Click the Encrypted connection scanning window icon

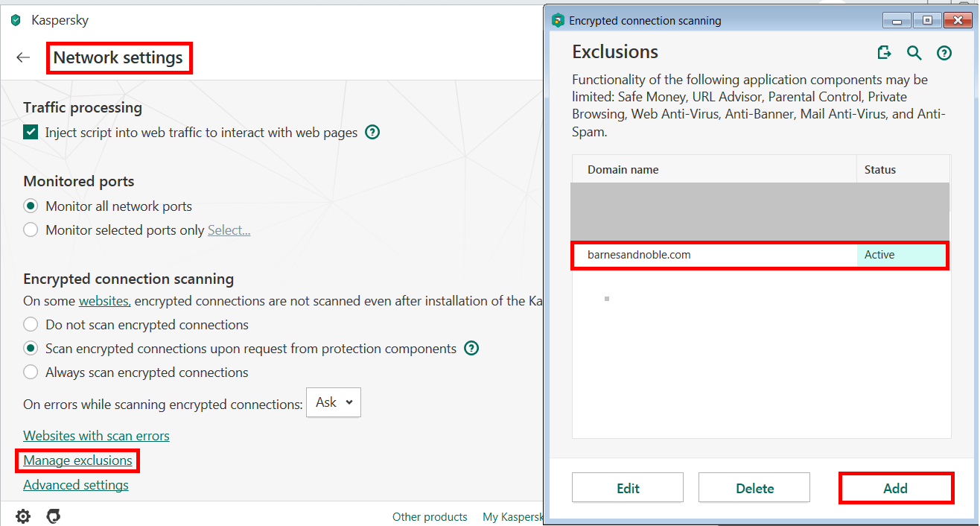[x=558, y=20]
